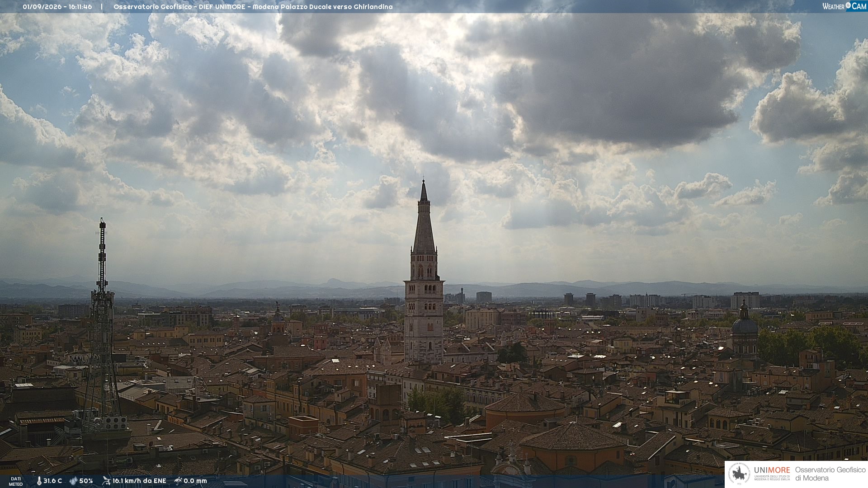Click the UNIMORE round seal emblem
Viewport: 868px width, 488px height.
(x=739, y=474)
